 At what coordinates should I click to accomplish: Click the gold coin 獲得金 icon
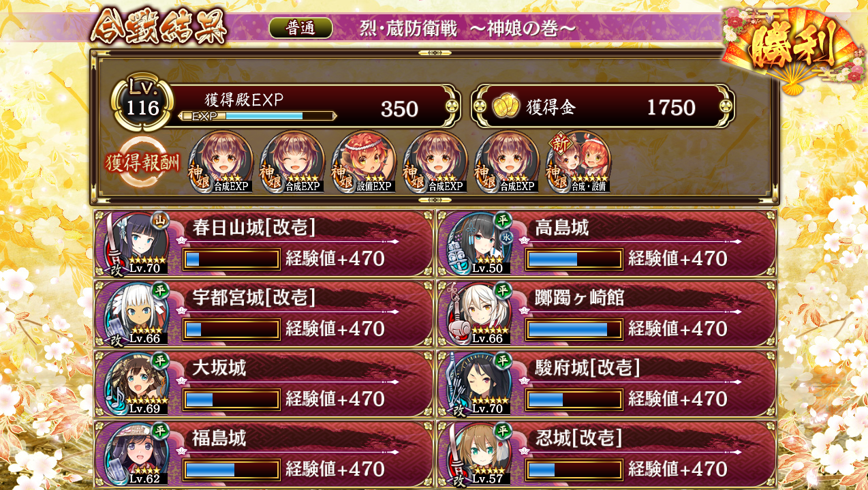click(506, 107)
